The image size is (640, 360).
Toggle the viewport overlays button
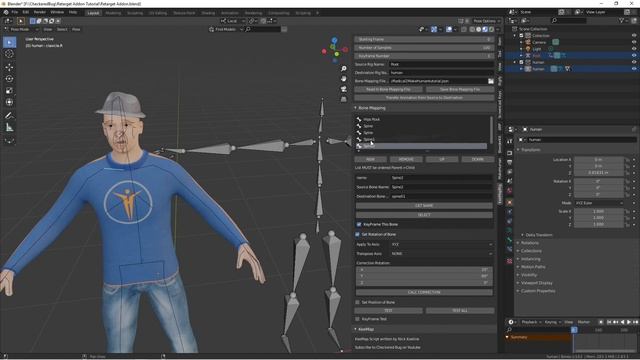click(x=449, y=29)
